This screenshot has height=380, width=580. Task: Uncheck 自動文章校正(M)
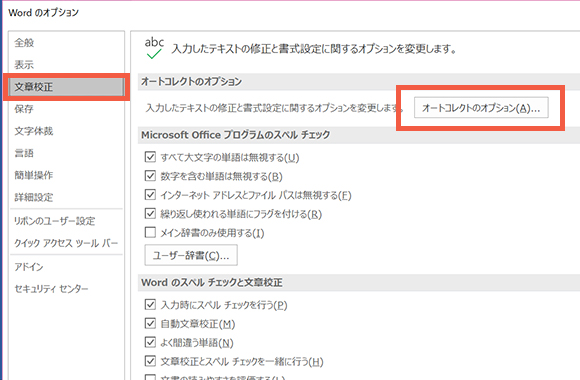click(x=150, y=323)
